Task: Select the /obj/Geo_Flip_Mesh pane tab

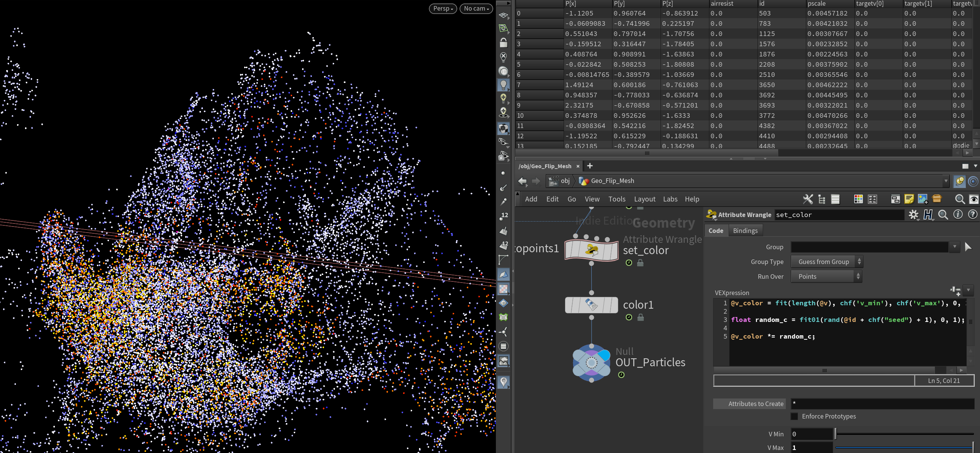Action: click(x=545, y=166)
